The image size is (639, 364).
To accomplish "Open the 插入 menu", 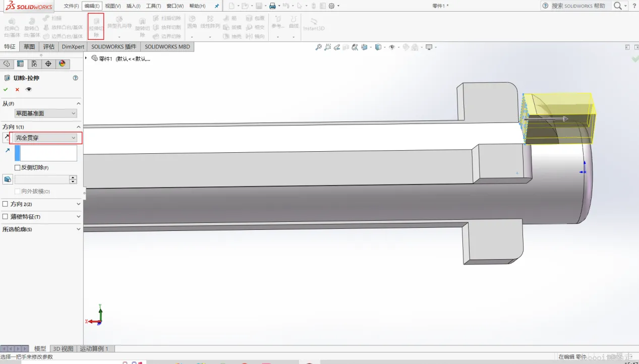I will pos(133,6).
